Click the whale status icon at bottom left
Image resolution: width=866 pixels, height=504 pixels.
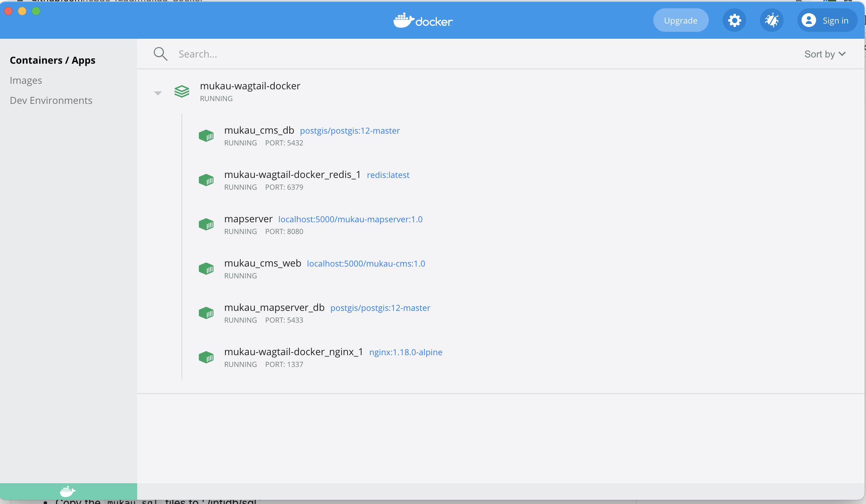click(68, 491)
